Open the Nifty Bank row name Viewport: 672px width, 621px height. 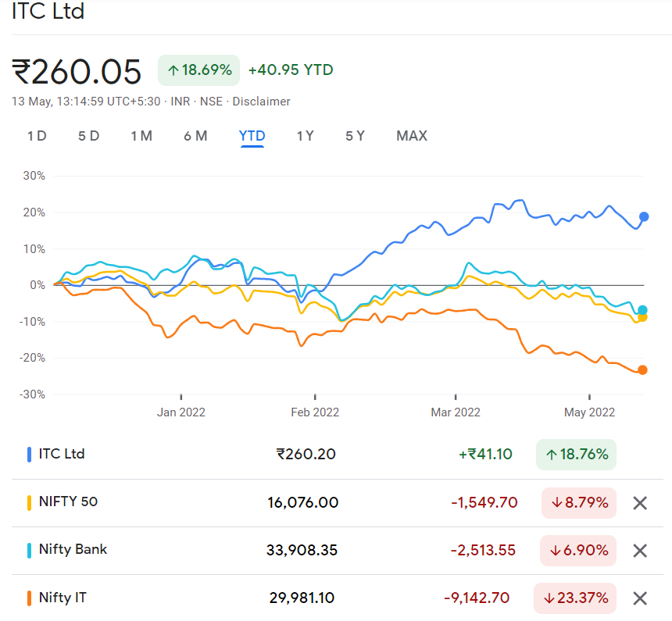coord(73,549)
